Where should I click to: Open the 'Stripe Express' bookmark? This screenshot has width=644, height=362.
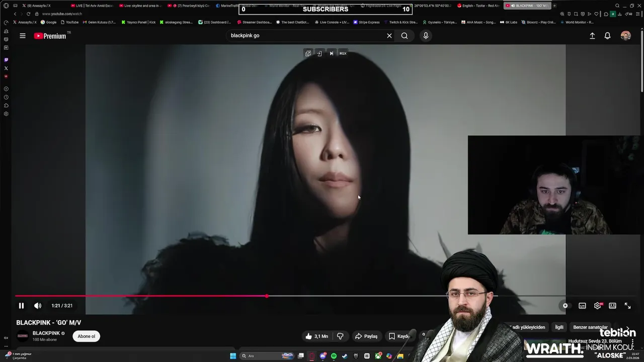coord(367,22)
